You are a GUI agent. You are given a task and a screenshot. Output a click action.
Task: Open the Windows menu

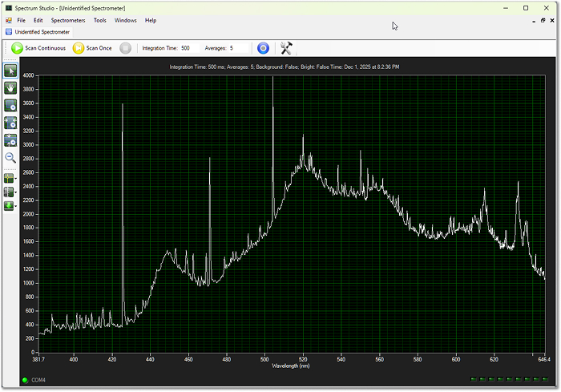(x=125, y=20)
